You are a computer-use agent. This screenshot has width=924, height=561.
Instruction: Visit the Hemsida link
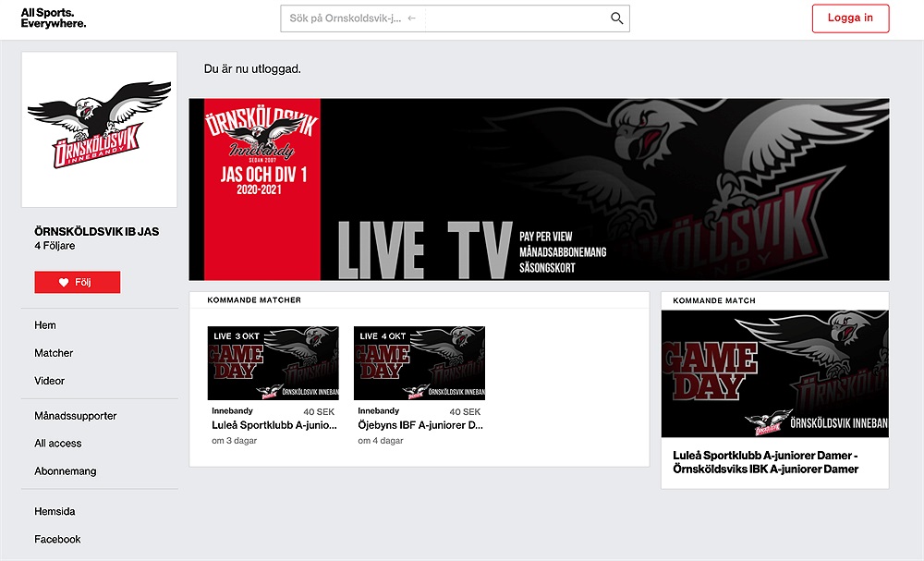tap(55, 511)
